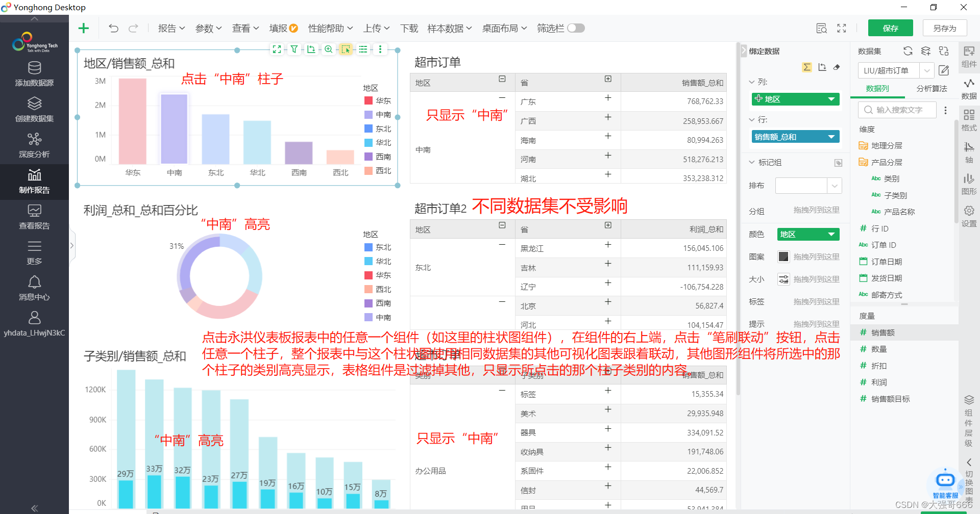Refresh the dataset
Viewport: 980px width, 514px height.
click(908, 51)
